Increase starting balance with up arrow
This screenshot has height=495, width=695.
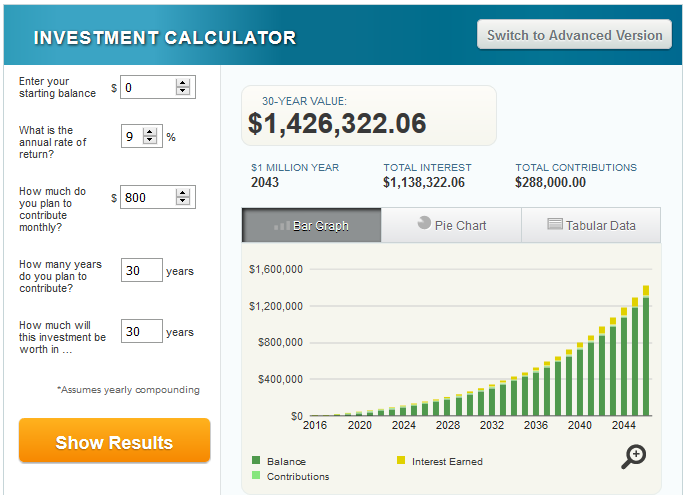182,83
